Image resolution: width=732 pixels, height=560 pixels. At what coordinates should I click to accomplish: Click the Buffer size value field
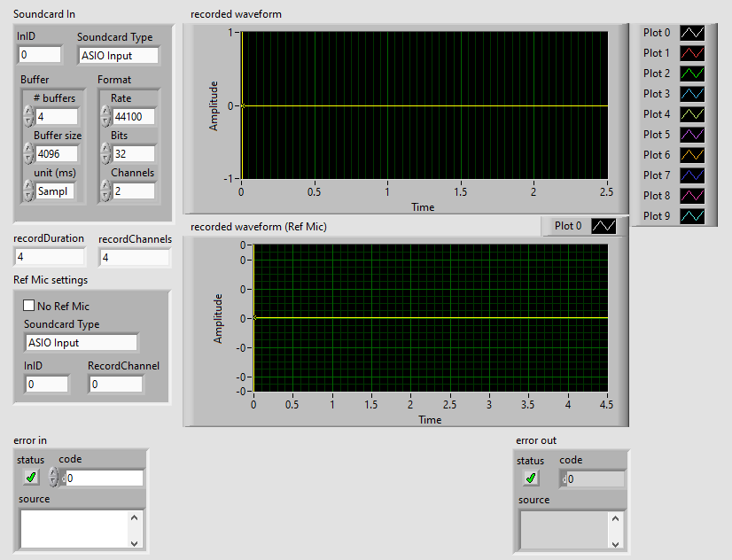pyautogui.click(x=57, y=154)
